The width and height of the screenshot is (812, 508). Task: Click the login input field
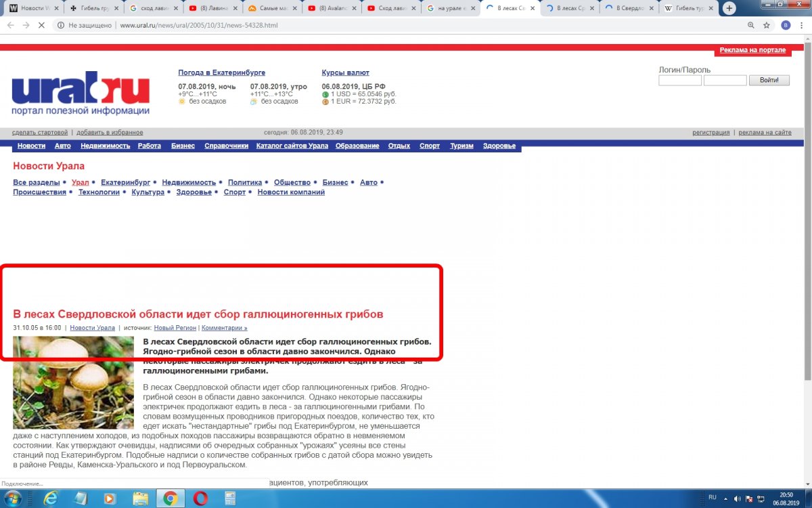(680, 80)
